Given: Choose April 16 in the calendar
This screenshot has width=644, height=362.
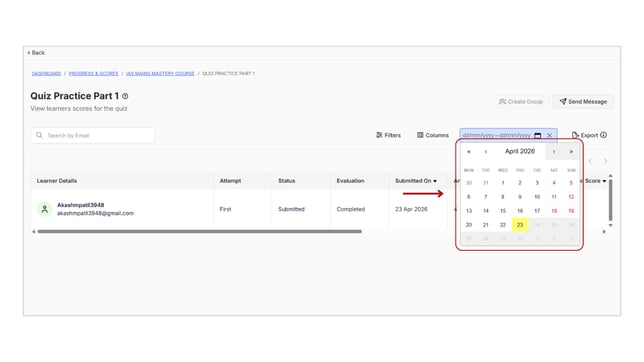Looking at the screenshot, I should [520, 211].
